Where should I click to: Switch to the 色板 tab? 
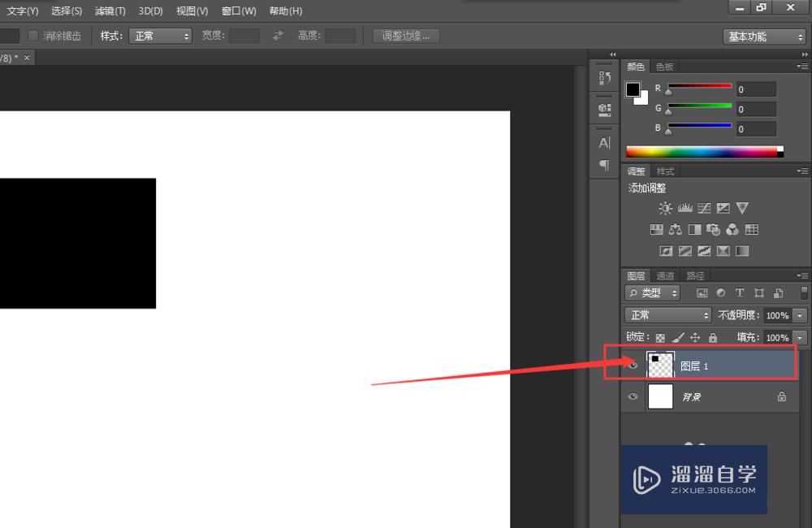point(664,67)
